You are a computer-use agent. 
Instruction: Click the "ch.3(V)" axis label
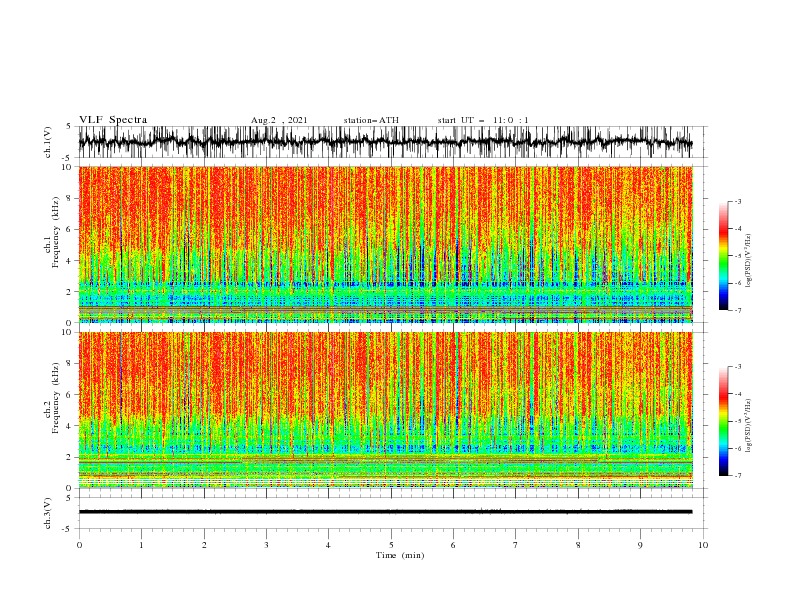point(48,513)
